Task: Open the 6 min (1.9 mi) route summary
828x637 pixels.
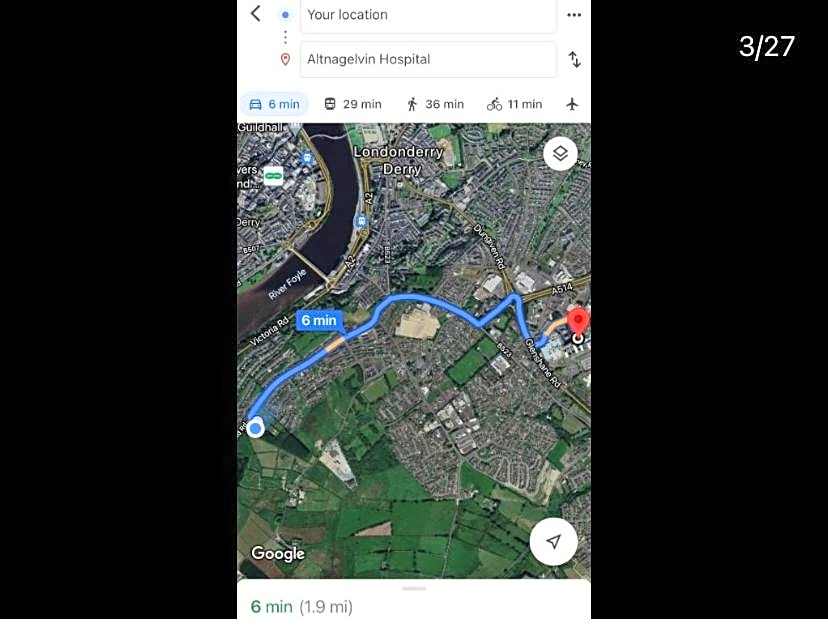Action: pyautogui.click(x=302, y=607)
